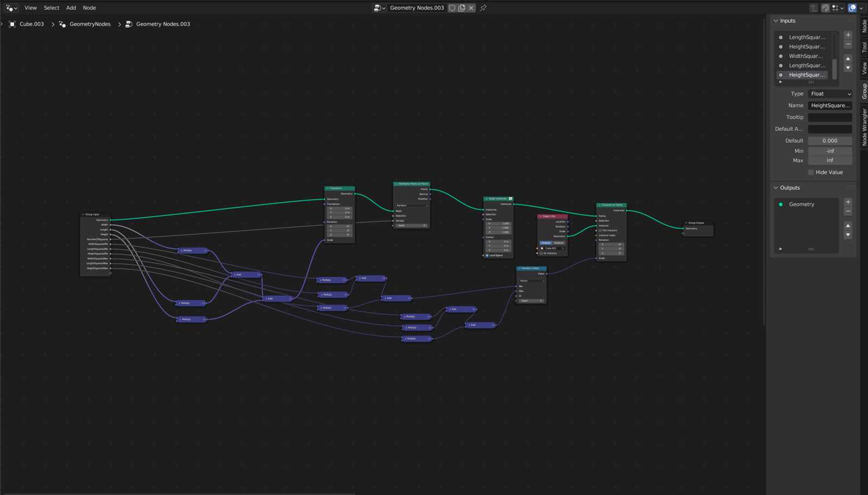Move the selected output up
The image size is (868, 495).
coord(848,226)
